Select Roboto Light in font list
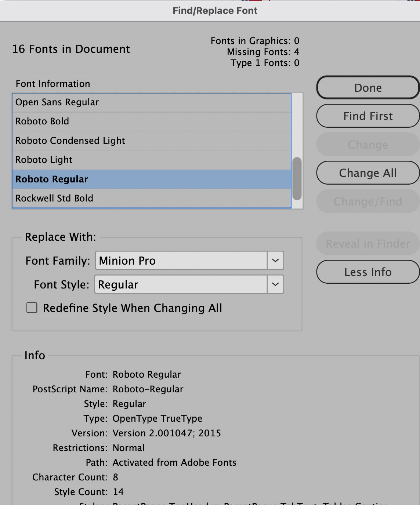Viewport: 420px width, 505px height. (x=152, y=160)
